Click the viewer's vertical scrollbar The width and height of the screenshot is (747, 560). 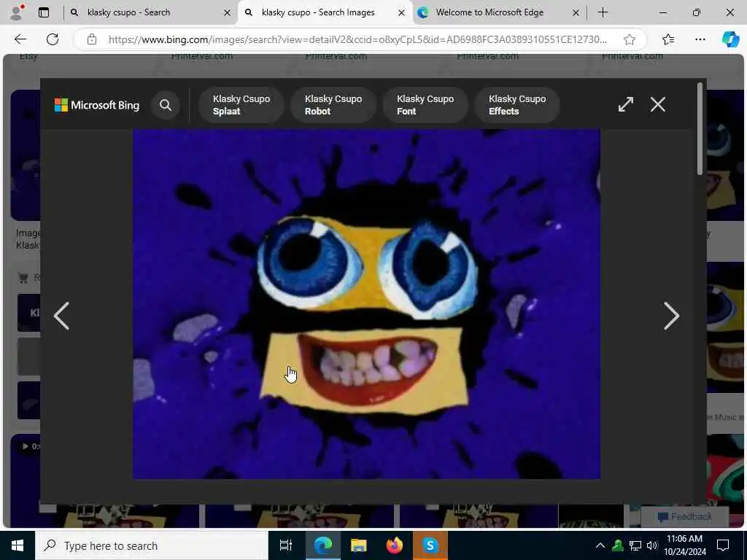pos(700,128)
